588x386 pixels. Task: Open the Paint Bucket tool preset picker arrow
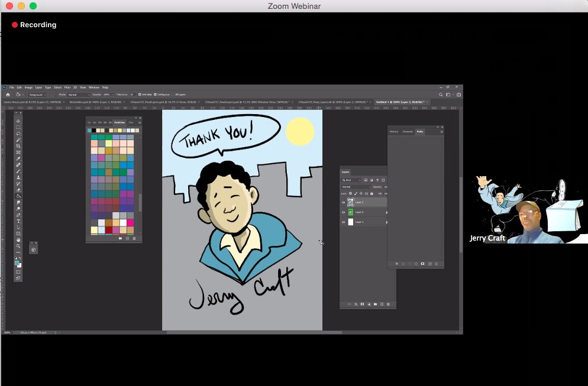pyautogui.click(x=22, y=95)
